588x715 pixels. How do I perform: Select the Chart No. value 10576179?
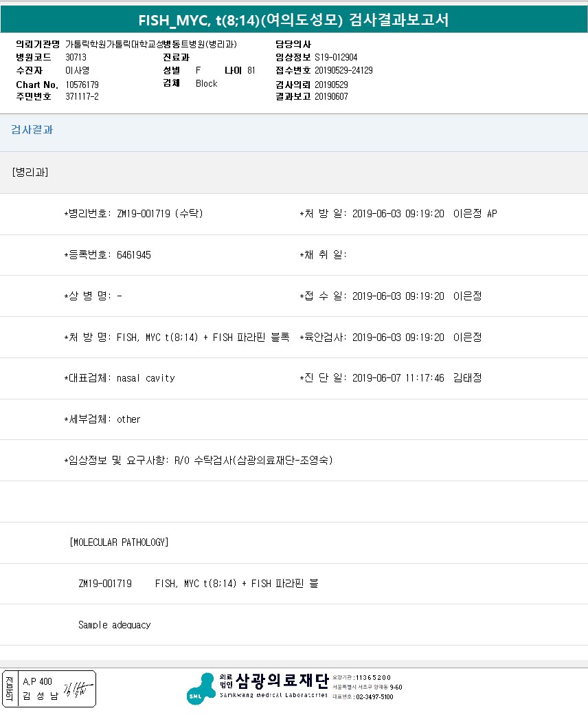[82, 85]
